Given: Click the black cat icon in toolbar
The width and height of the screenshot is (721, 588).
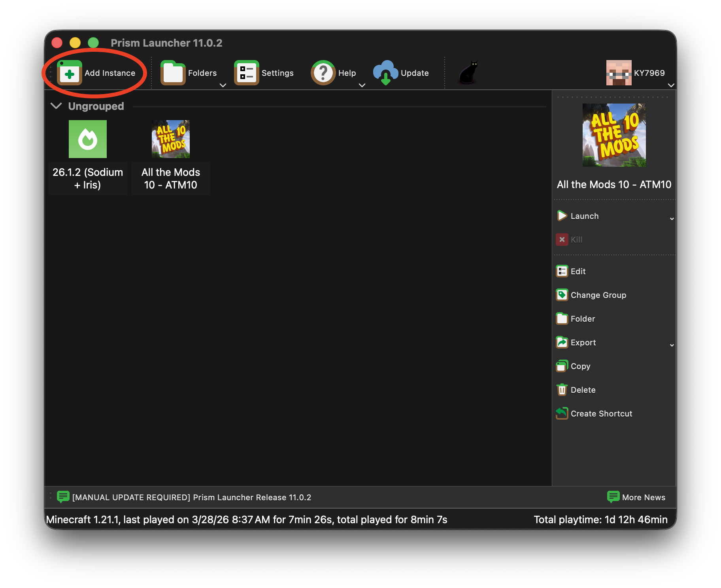Looking at the screenshot, I should [468, 73].
